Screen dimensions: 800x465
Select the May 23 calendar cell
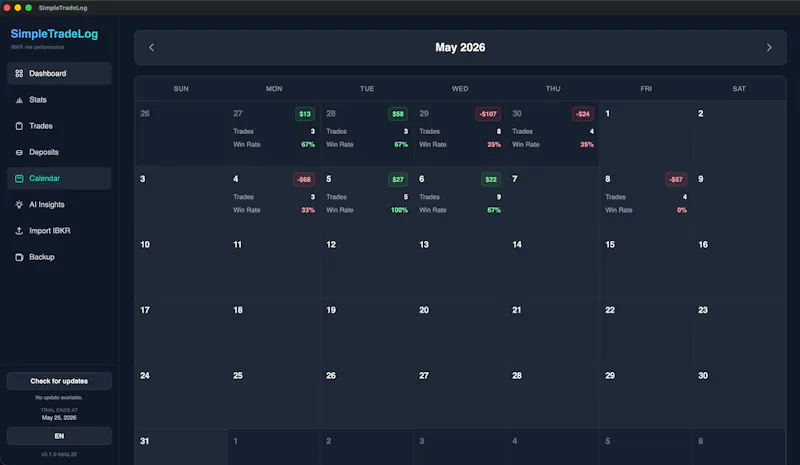point(739,329)
